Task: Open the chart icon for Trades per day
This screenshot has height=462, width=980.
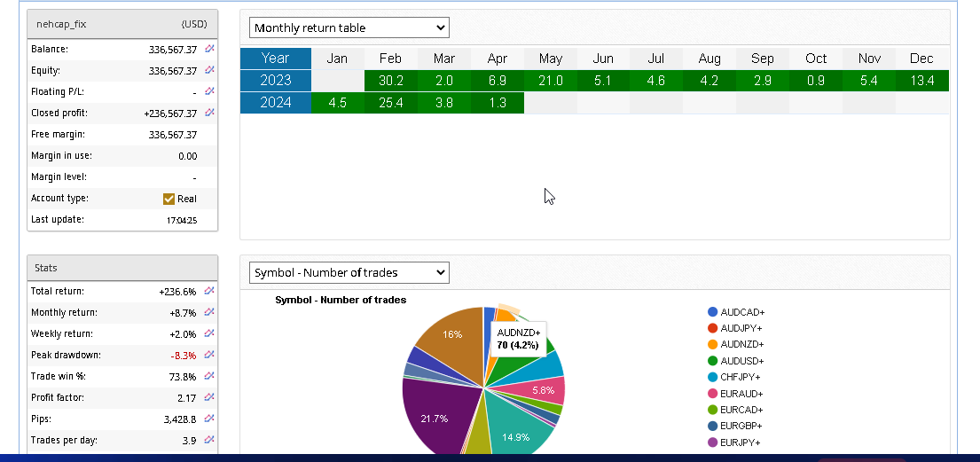Action: 210,440
